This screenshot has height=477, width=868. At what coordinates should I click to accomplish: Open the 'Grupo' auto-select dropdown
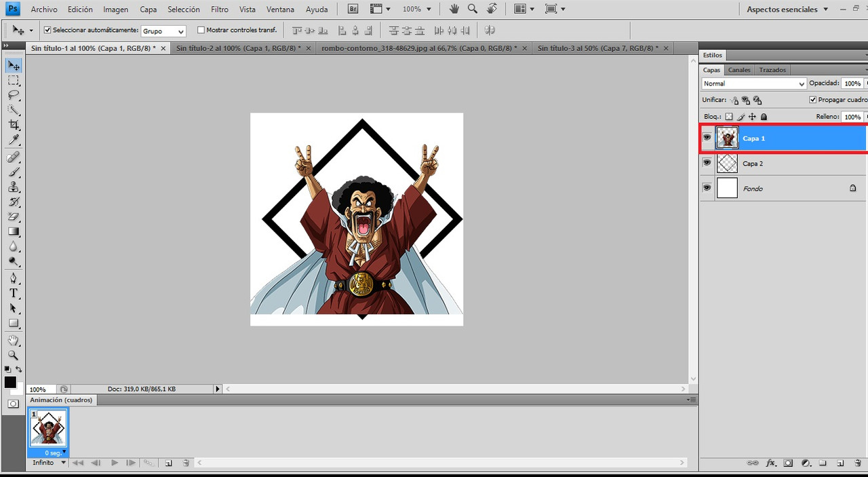tap(163, 31)
